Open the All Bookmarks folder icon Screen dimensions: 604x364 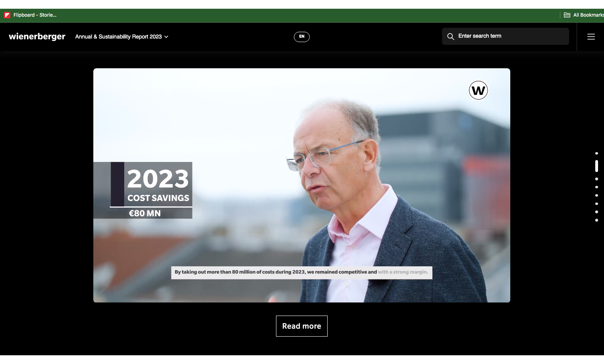pos(567,15)
